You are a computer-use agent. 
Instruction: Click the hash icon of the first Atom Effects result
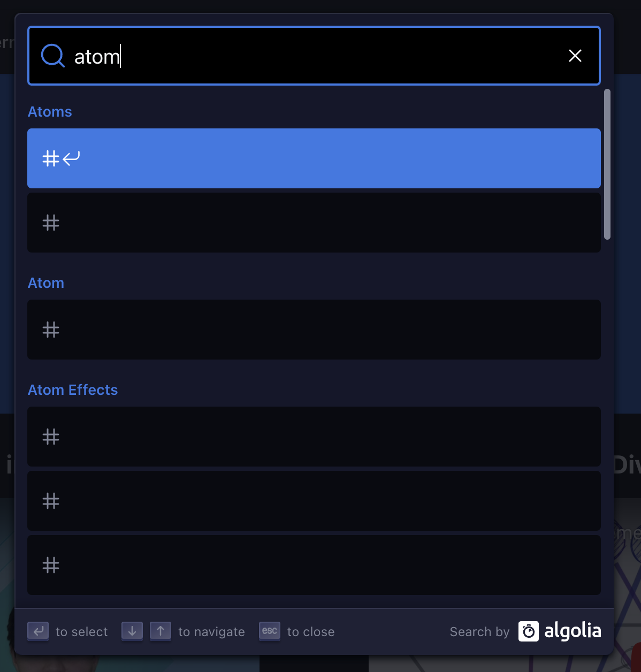click(x=51, y=437)
